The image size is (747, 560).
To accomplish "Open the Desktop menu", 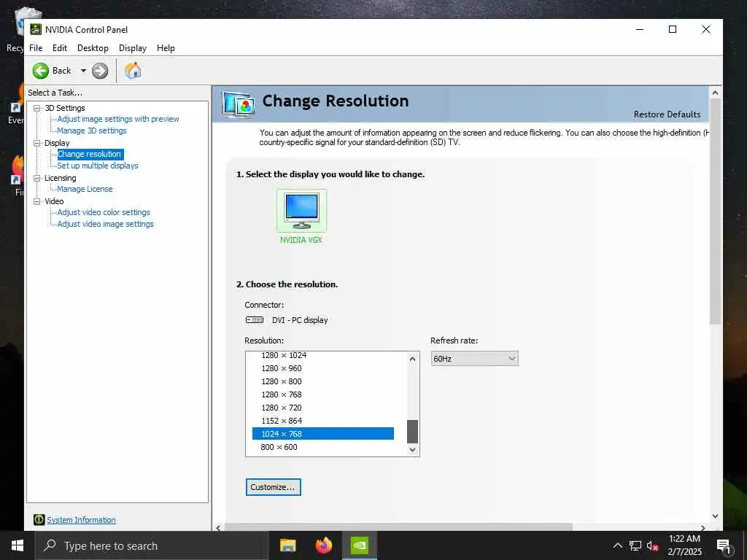I will 93,48.
